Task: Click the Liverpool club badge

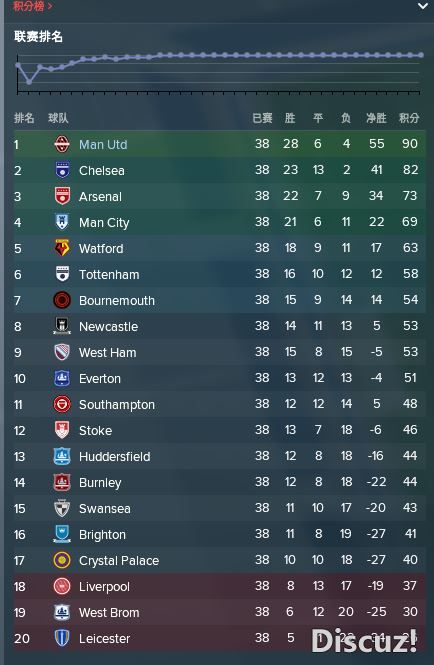Action: 62,586
